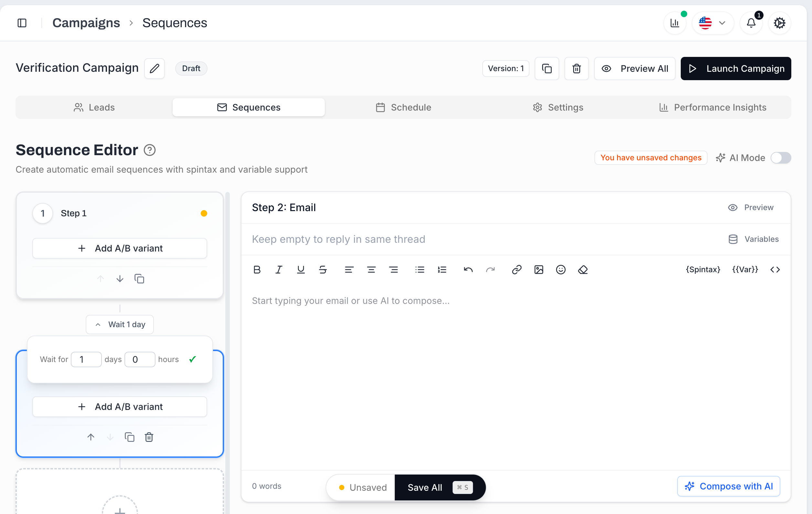
Task: Delete the campaign using the header trash icon
Action: 576,69
